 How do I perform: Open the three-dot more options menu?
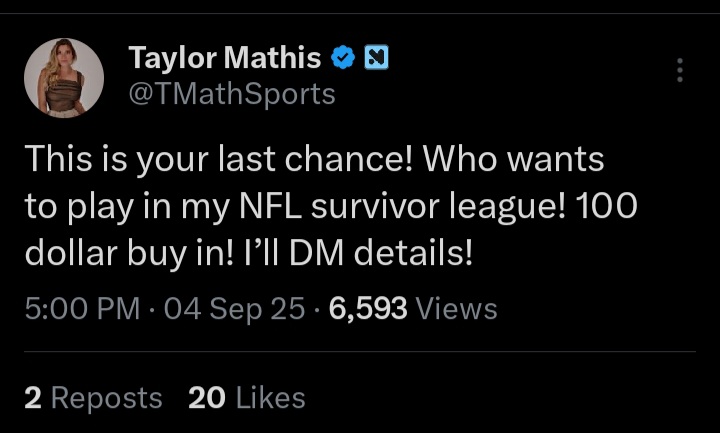pos(680,70)
